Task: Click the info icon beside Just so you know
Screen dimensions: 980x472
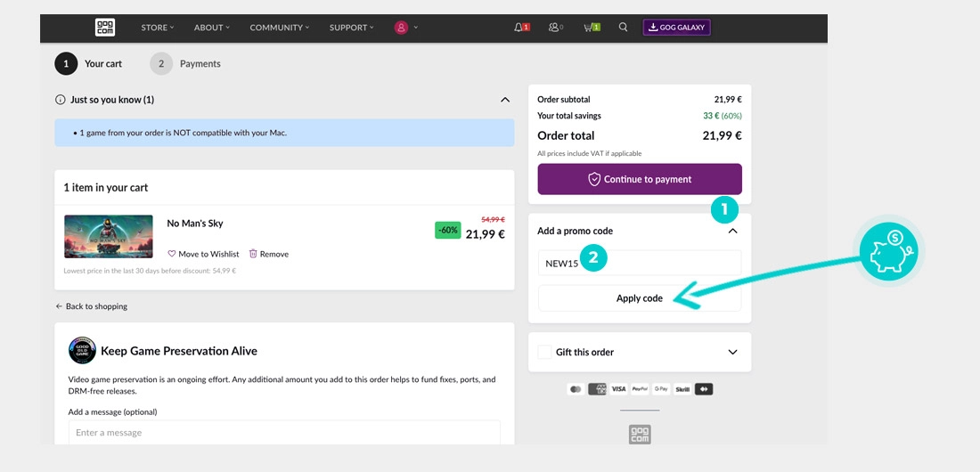Action: click(60, 100)
